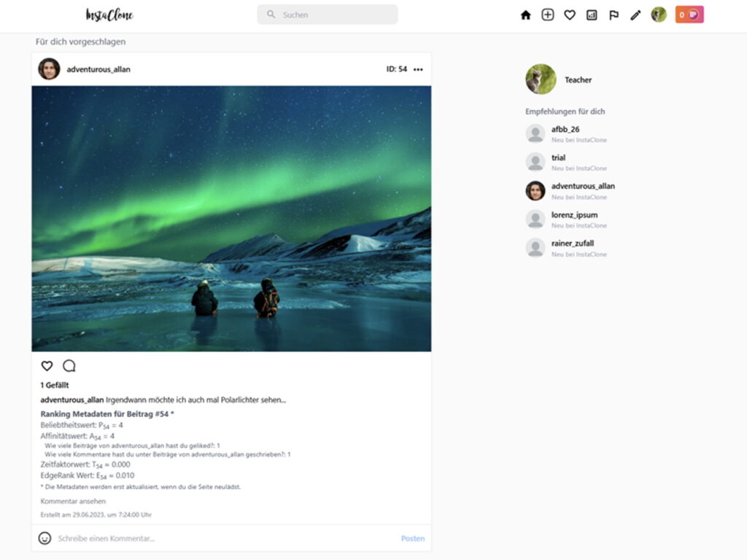
Task: Click the Schreibe einen Kommentar input field
Action: [x=219, y=538]
